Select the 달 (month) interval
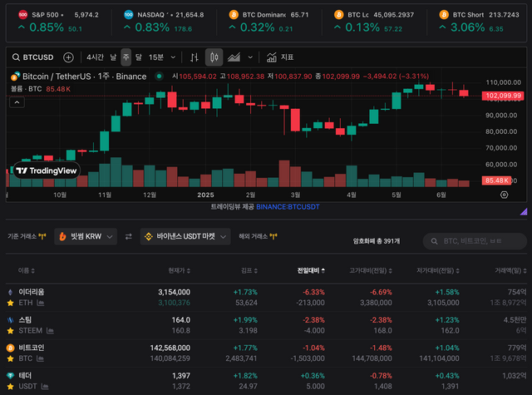532x395 pixels. 139,57
